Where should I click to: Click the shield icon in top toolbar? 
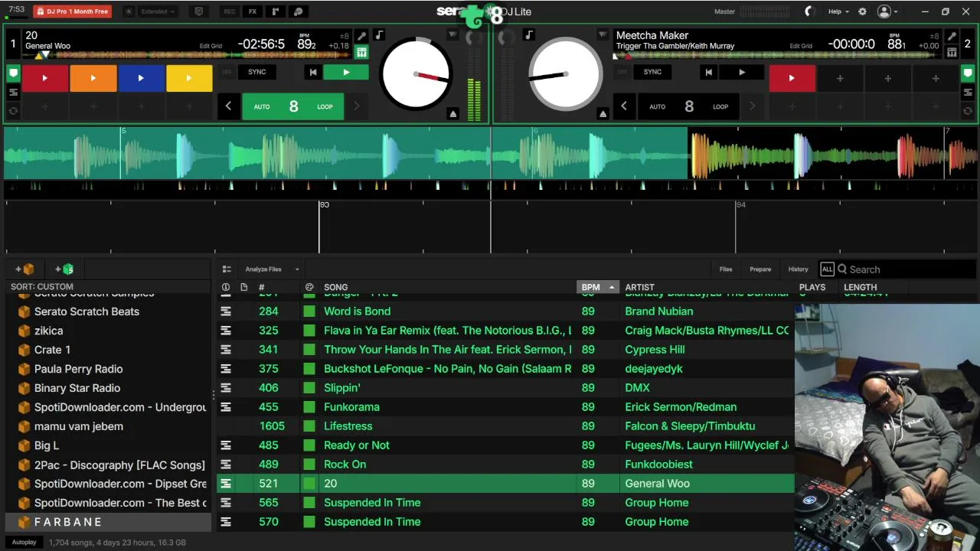click(x=199, y=11)
